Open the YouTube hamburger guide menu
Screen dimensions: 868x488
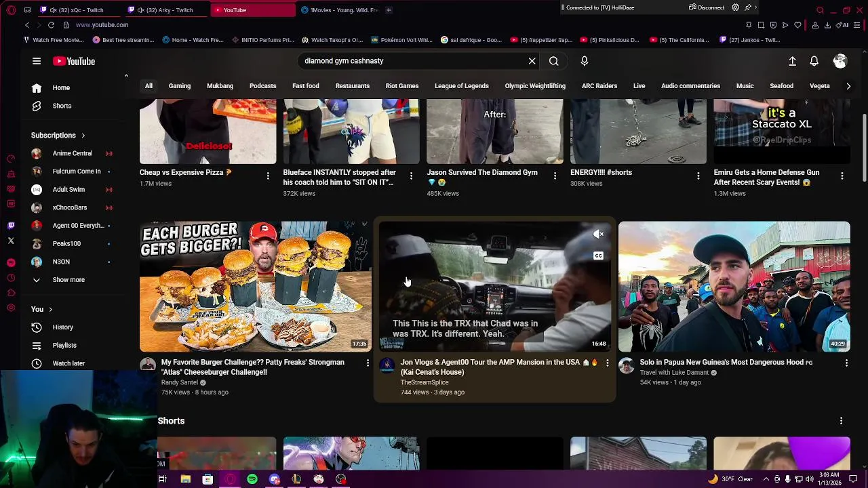[x=37, y=61]
